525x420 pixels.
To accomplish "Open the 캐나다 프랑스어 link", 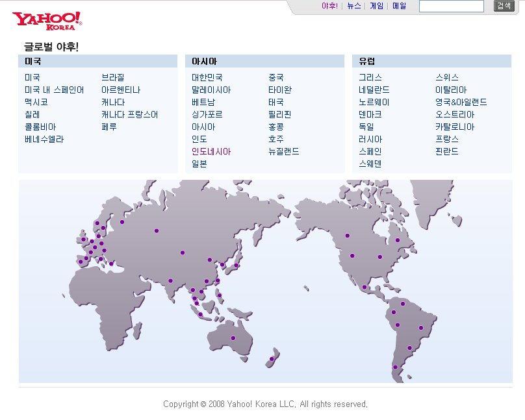I will 129,115.
